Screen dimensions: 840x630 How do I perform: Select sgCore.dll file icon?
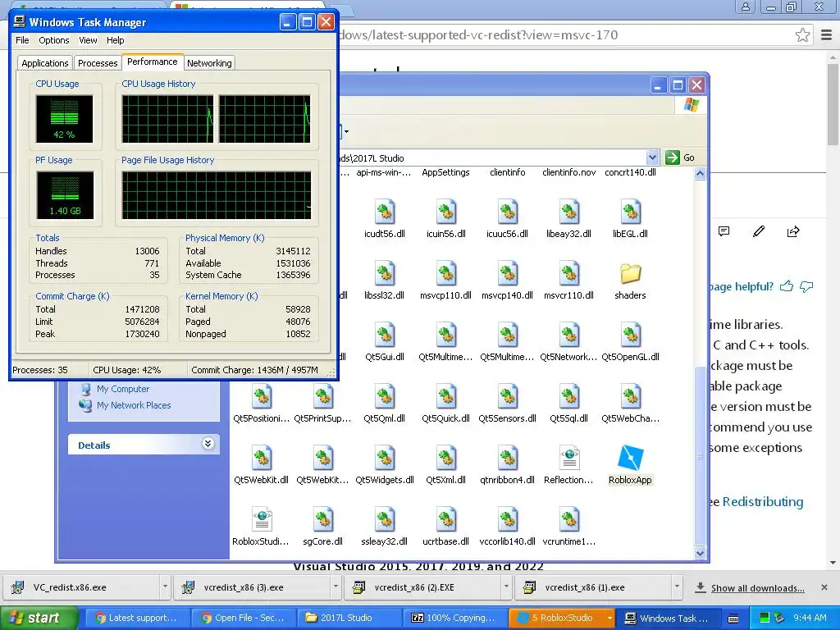[x=323, y=520]
